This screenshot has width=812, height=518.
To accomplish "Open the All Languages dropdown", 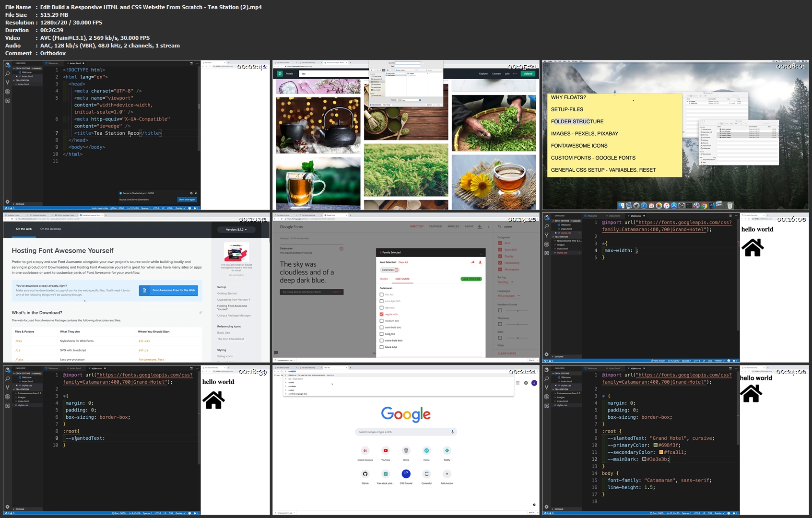I will 508,295.
